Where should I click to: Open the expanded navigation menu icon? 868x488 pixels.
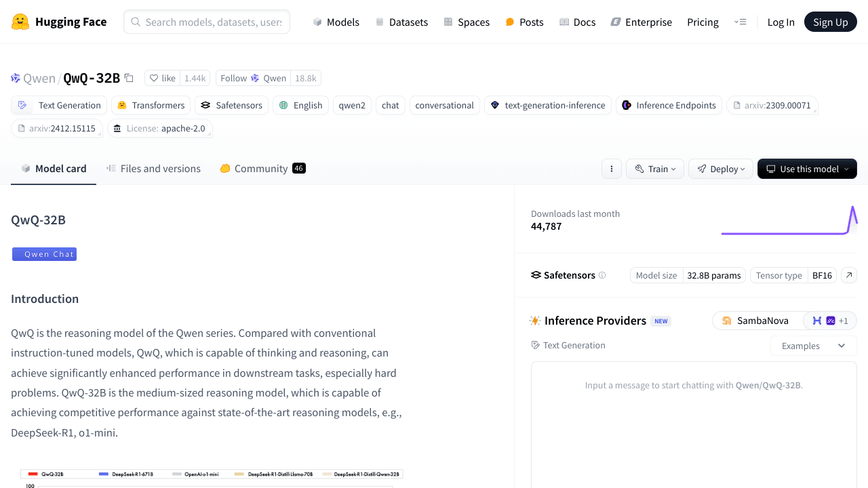[x=740, y=22]
